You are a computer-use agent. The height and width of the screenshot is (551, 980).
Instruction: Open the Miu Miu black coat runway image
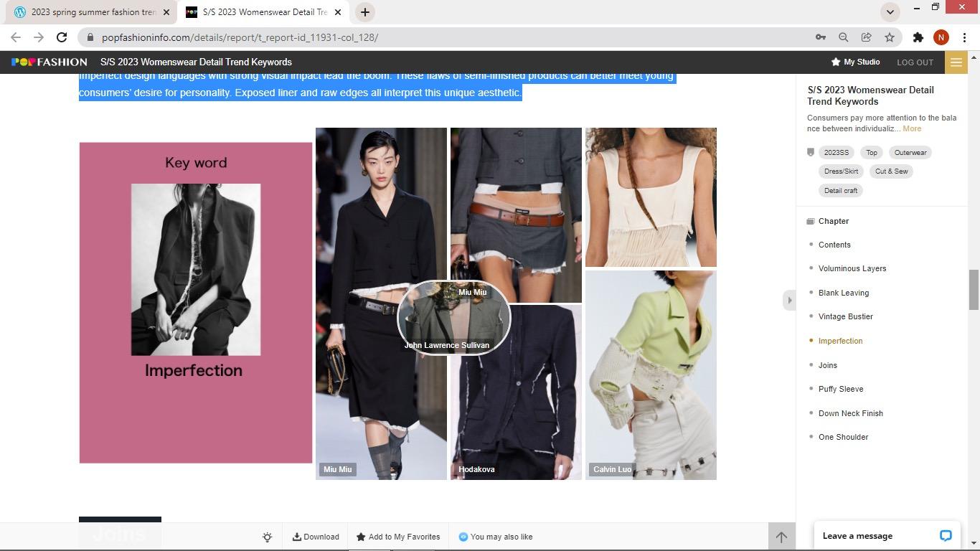(381, 303)
